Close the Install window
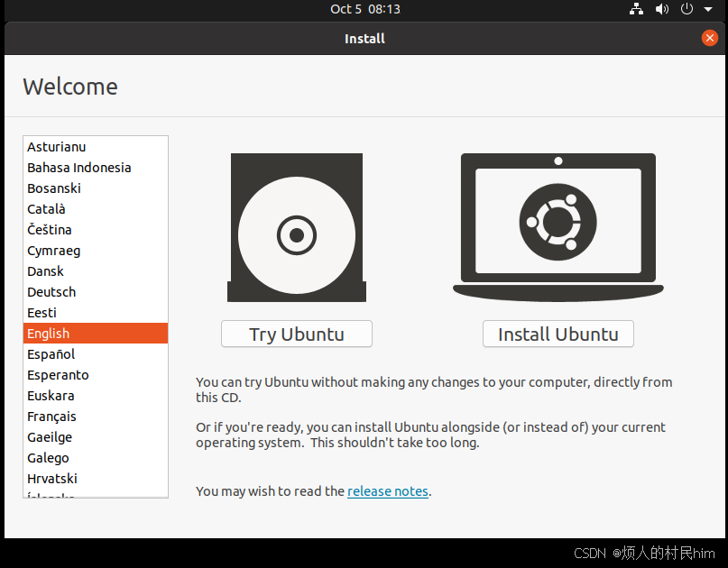 pos(710,38)
